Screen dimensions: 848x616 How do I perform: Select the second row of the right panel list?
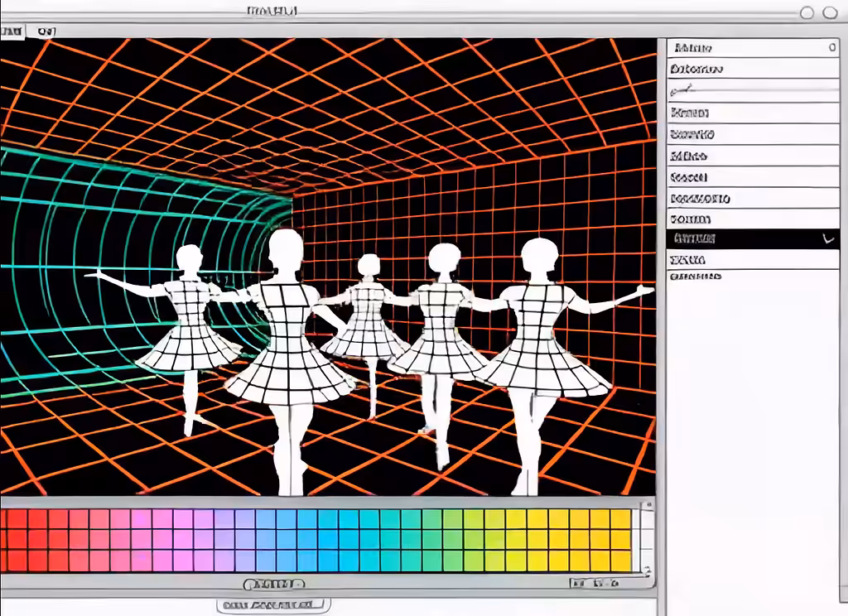tap(753, 70)
